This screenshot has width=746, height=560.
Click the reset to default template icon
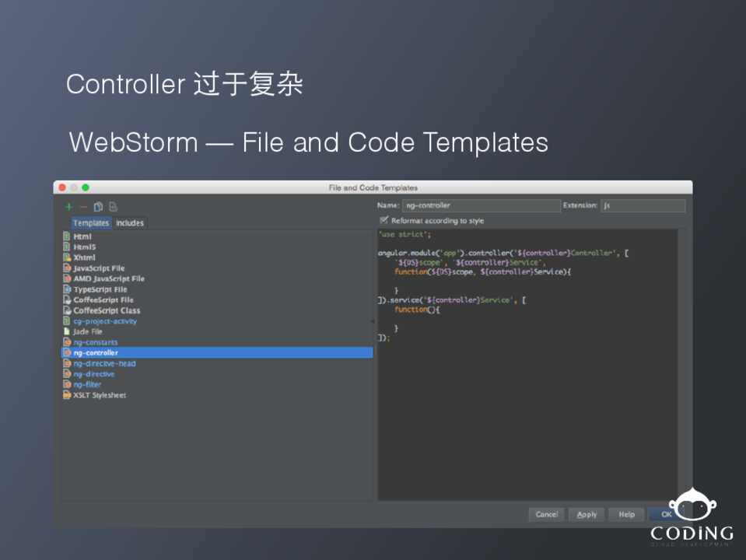pyautogui.click(x=113, y=207)
